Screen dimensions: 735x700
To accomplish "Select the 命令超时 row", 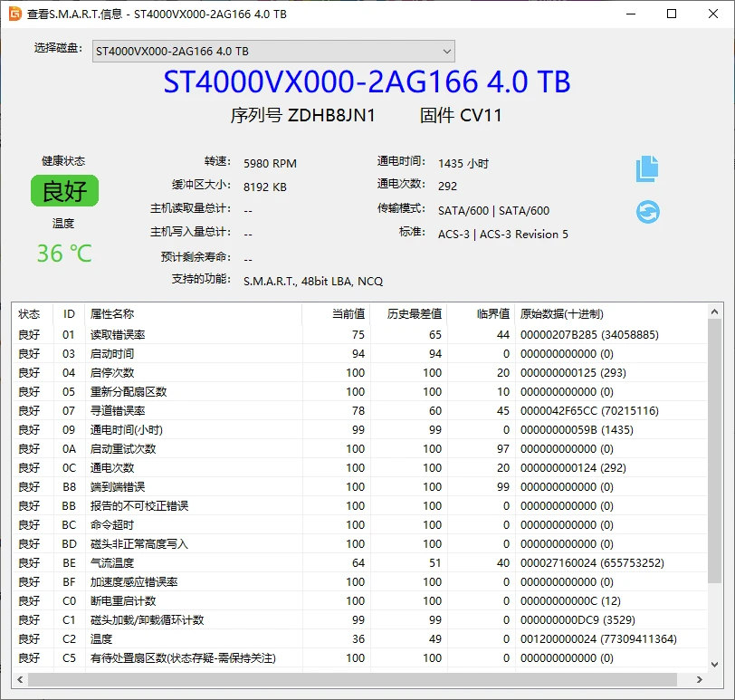I will (359, 524).
